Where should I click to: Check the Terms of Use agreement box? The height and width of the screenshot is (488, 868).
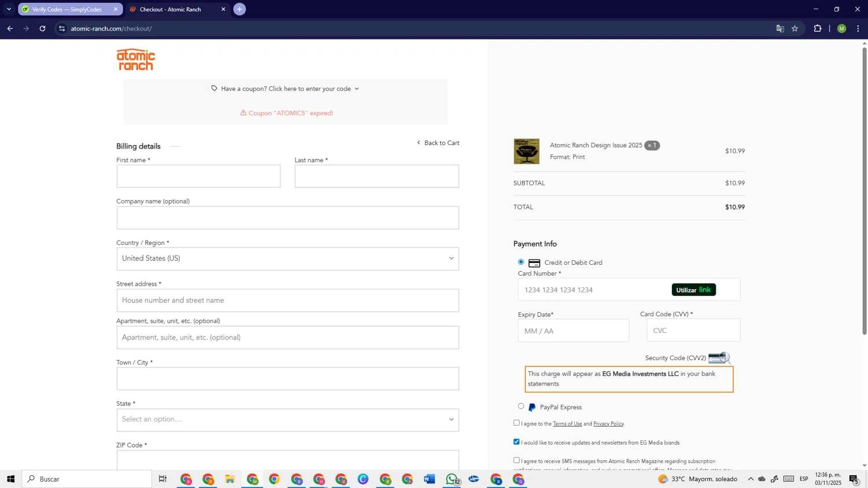click(x=516, y=423)
